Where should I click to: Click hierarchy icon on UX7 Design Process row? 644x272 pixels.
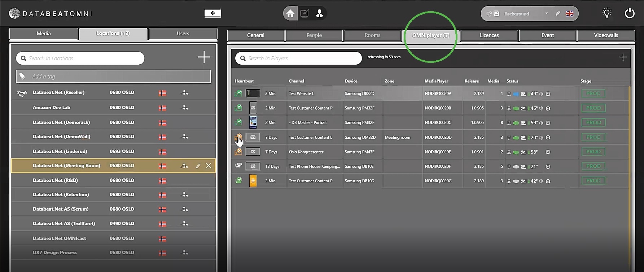185,253
